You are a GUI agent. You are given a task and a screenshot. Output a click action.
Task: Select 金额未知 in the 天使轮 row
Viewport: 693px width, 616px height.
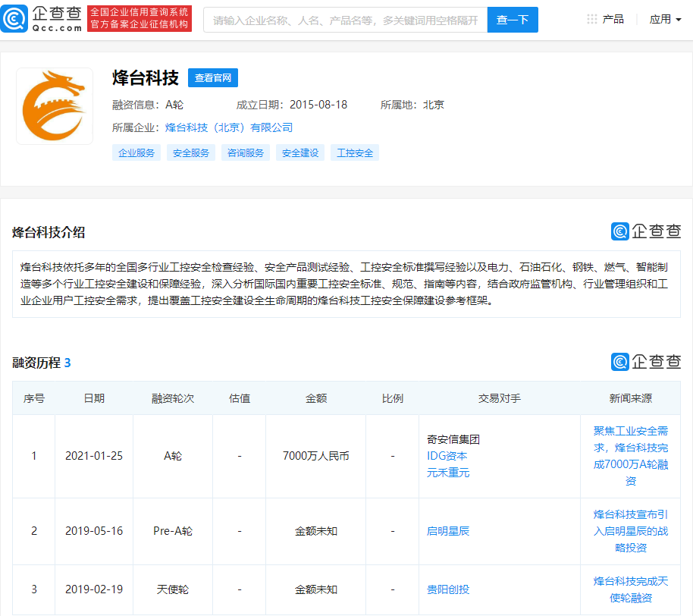coord(316,589)
